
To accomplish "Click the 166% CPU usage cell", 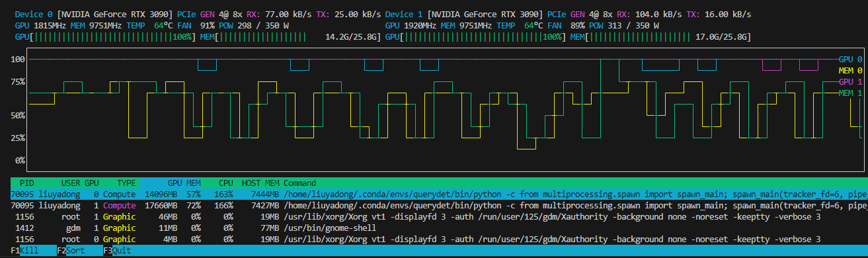I will [224, 206].
